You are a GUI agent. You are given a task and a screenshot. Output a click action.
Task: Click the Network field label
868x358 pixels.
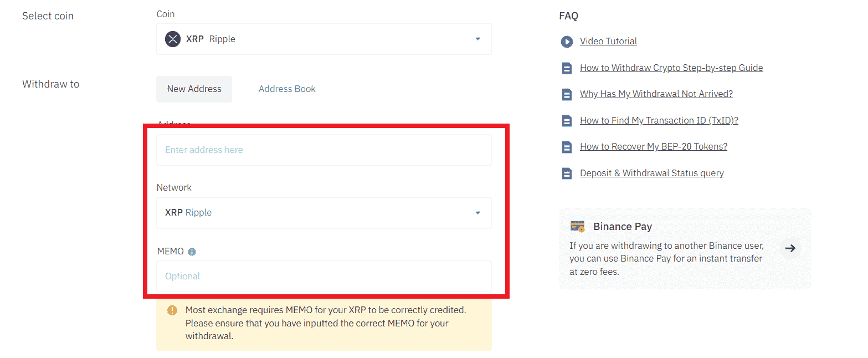click(174, 188)
